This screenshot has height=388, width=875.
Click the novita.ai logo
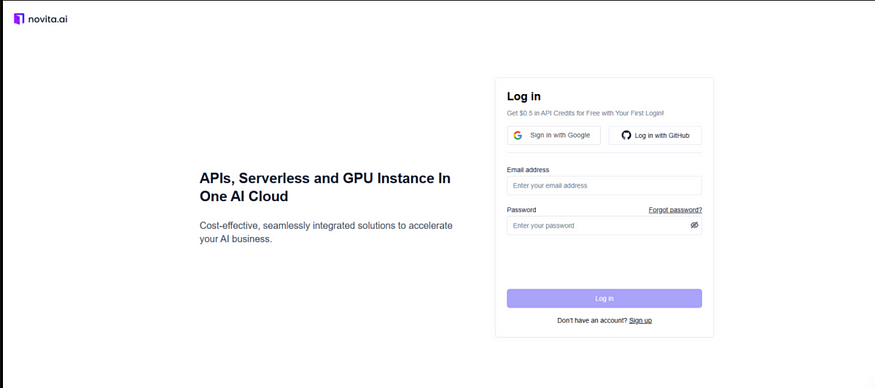pos(41,19)
